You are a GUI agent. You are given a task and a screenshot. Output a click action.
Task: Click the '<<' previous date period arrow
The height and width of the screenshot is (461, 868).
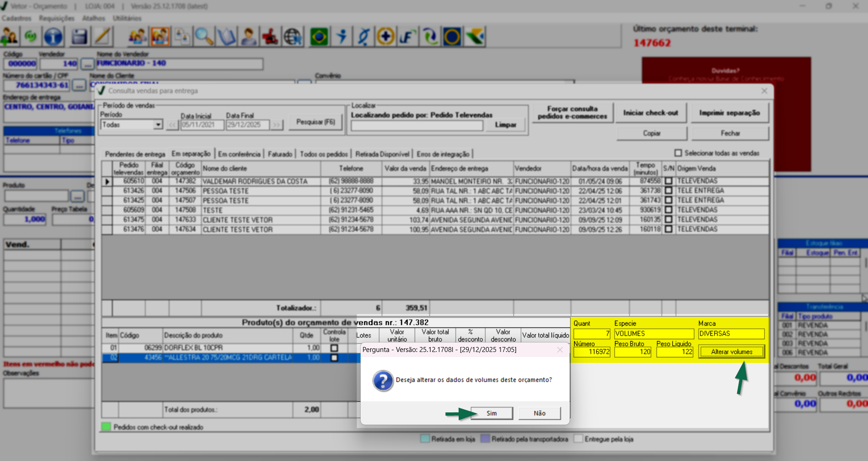tap(173, 125)
